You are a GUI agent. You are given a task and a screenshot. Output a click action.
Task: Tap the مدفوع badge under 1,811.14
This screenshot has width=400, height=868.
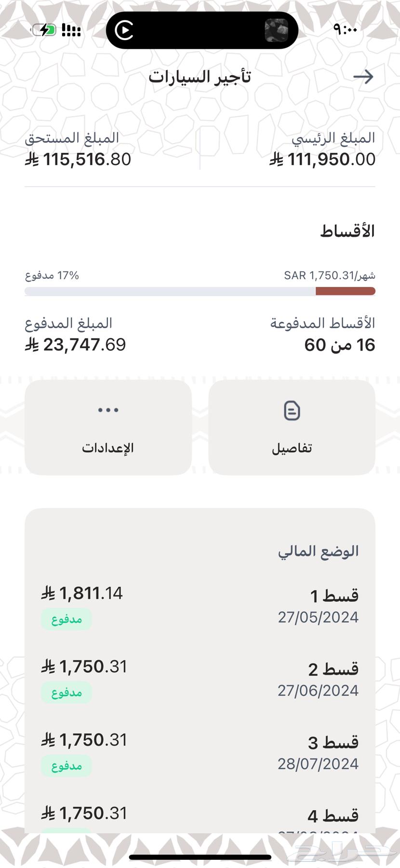click(x=67, y=619)
